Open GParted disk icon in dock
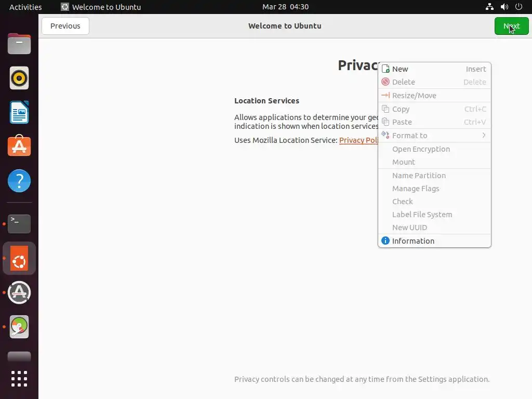 click(x=19, y=327)
